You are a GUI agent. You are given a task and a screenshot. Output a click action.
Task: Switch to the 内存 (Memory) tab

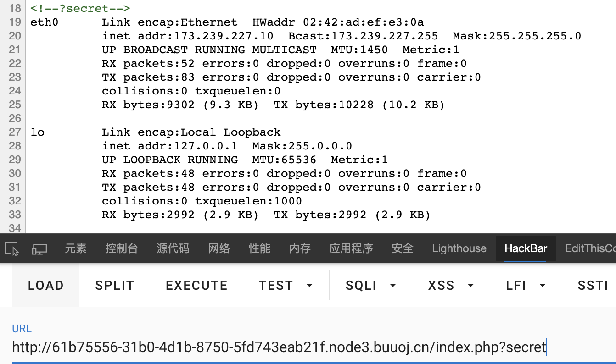click(300, 248)
